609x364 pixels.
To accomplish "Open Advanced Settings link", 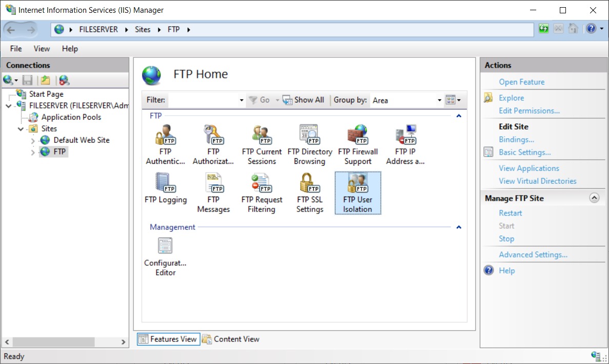I will [533, 254].
